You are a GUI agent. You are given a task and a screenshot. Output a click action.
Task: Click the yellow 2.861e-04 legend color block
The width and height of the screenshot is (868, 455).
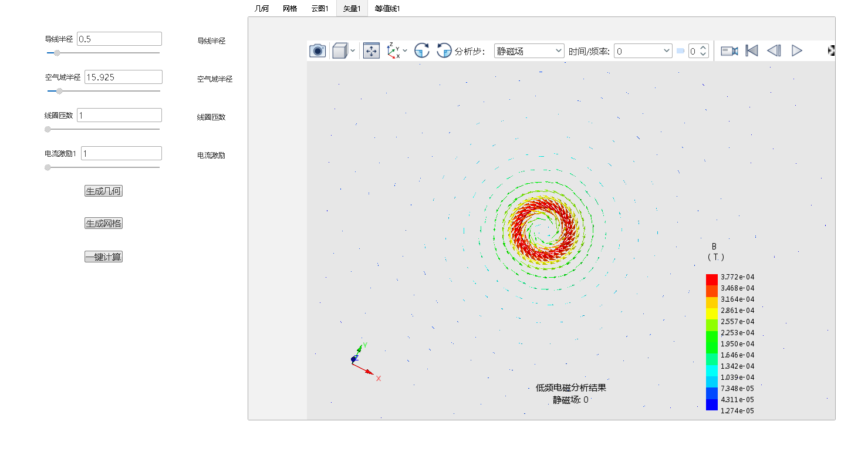(711, 313)
